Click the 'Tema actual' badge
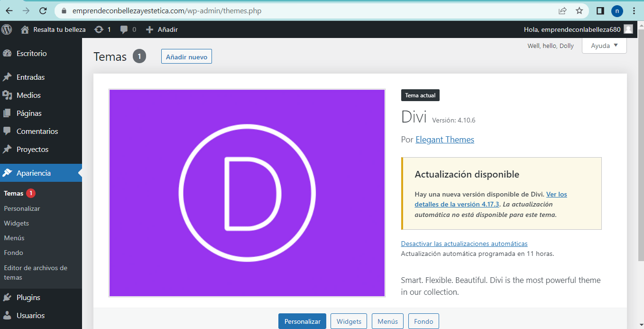This screenshot has height=329, width=644. pyautogui.click(x=420, y=95)
